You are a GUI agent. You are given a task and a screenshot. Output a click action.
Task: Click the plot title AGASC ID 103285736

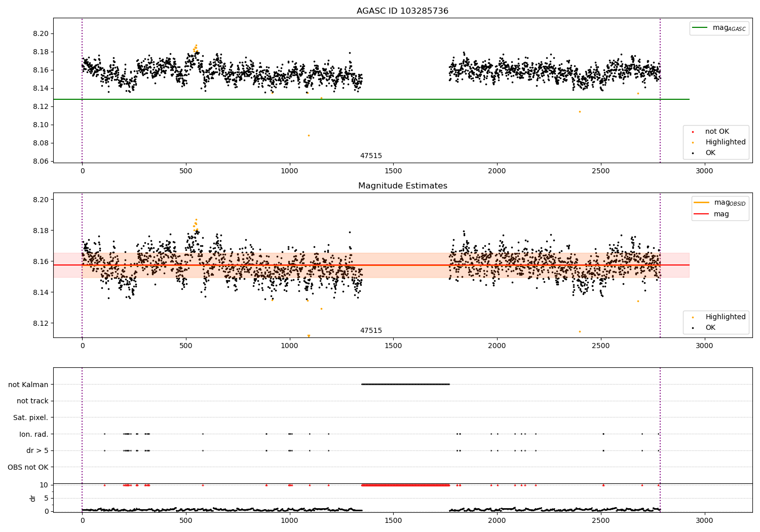[402, 11]
